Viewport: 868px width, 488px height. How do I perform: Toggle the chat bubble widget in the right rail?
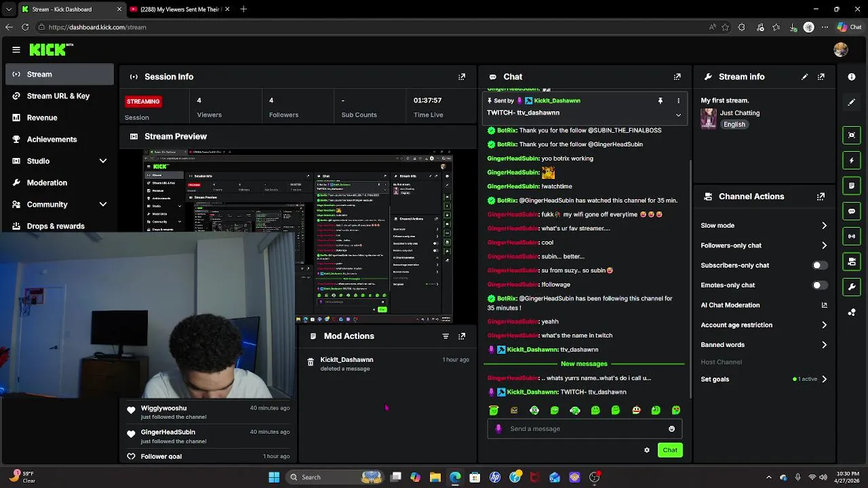coord(852,211)
